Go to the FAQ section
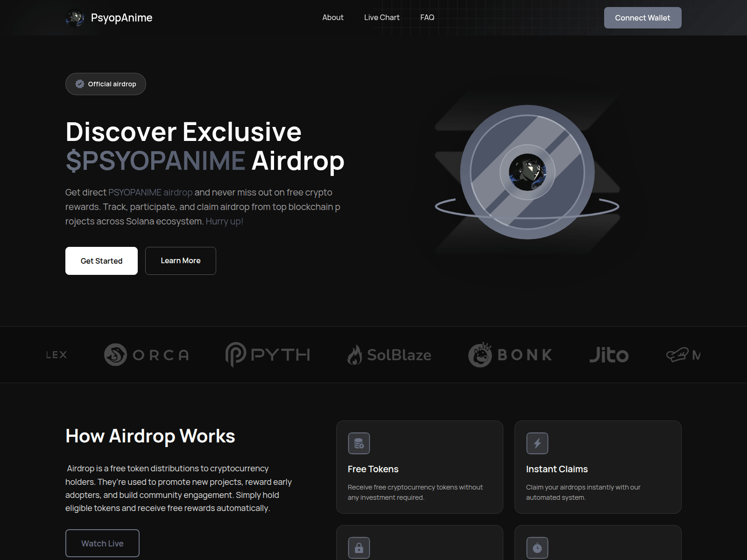Image resolution: width=747 pixels, height=560 pixels. (427, 17)
